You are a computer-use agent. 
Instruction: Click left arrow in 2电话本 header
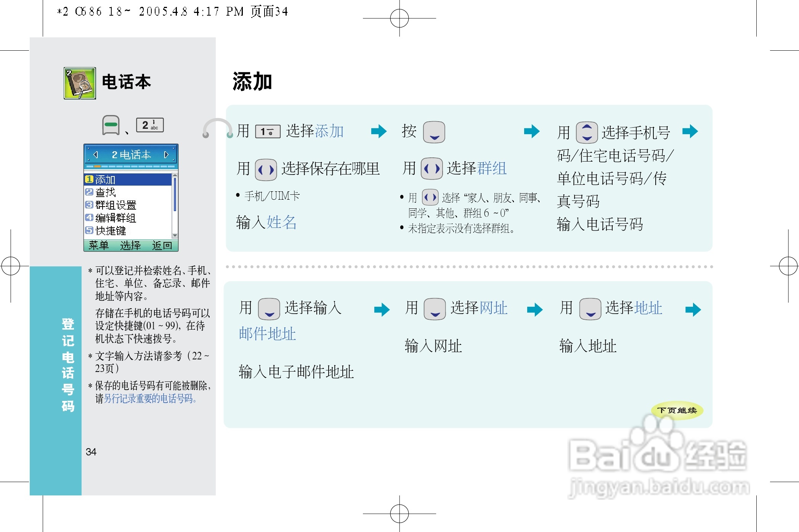[96, 154]
